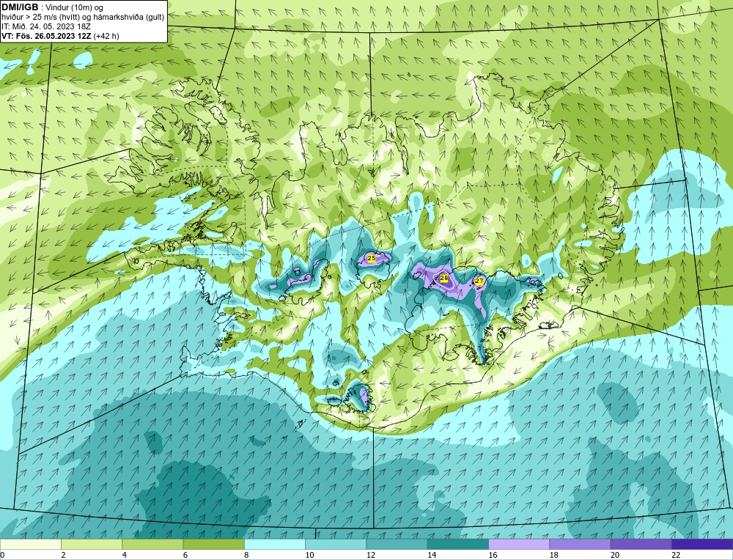
Task: Click the scale number 4
Action: coord(125,555)
